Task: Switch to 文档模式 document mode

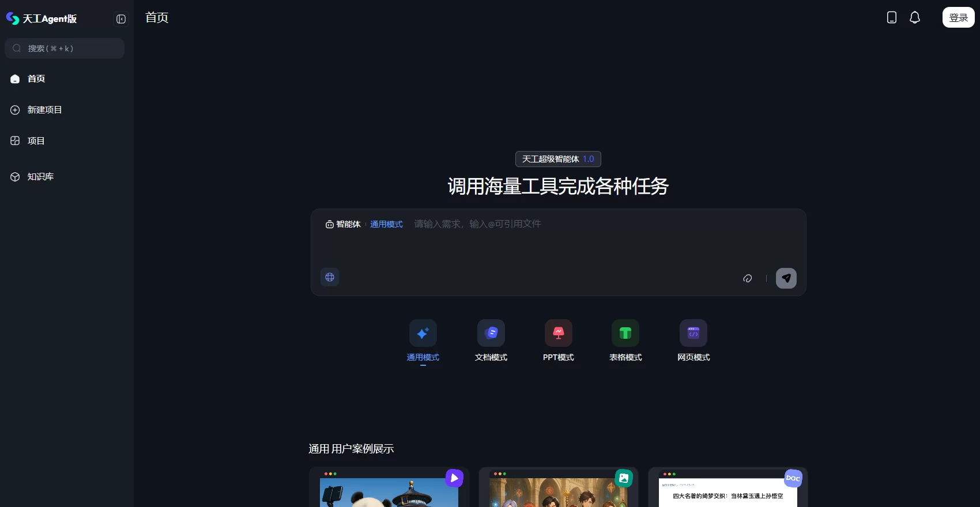Action: (x=491, y=334)
